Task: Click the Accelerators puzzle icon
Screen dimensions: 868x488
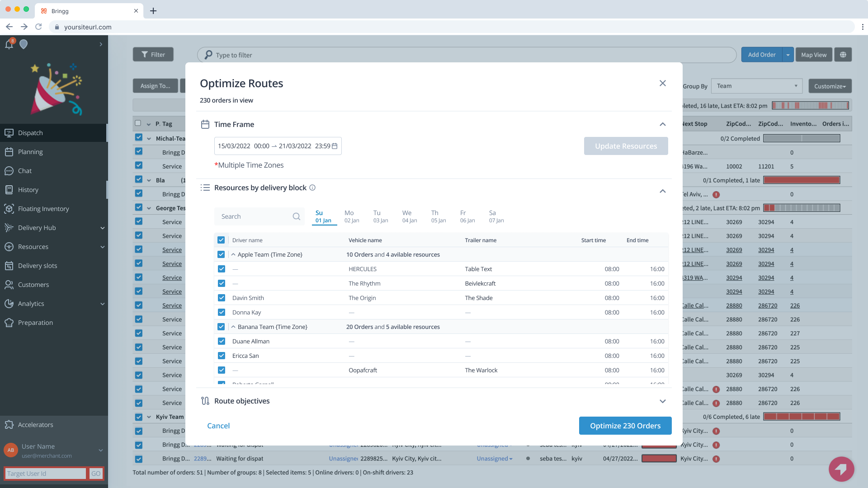Action: (x=9, y=425)
